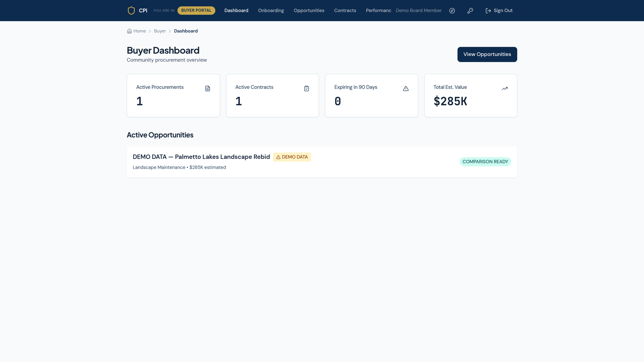Image resolution: width=644 pixels, height=362 pixels.
Task: Click the warning triangle on Expiring in 90 Days
Action: [406, 88]
